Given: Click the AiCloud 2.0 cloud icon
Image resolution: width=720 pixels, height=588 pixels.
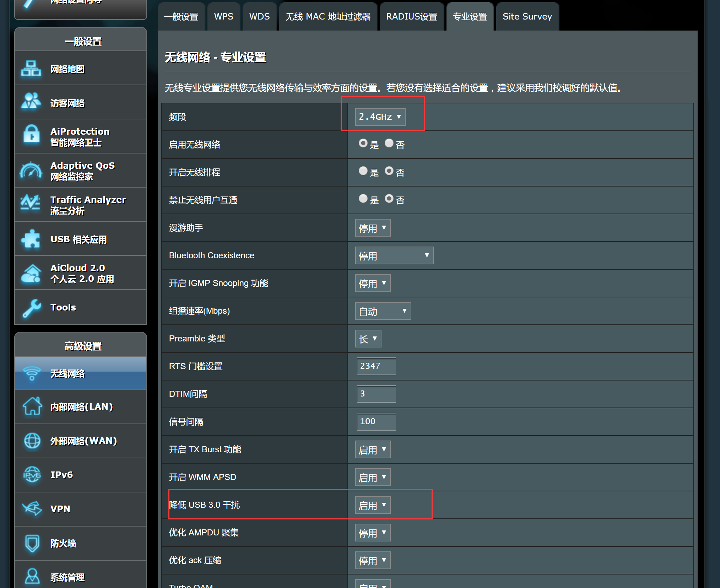Looking at the screenshot, I should point(31,273).
